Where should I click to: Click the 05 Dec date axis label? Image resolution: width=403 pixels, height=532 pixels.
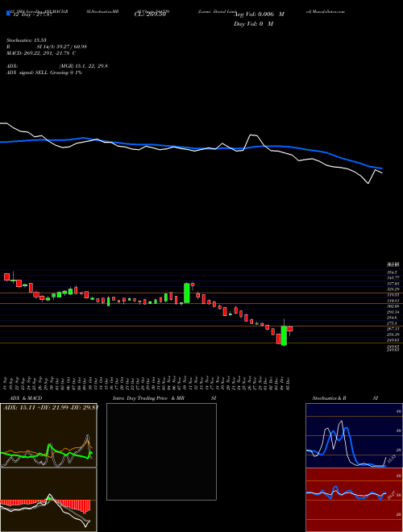(289, 383)
